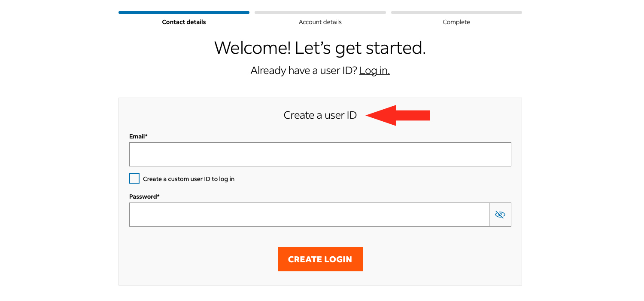Click the gray Account details progress bar
644x301 pixels.
pyautogui.click(x=320, y=12)
